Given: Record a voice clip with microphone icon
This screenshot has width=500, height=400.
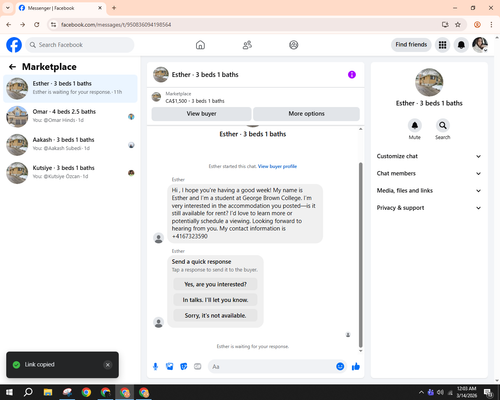Looking at the screenshot, I should [155, 367].
